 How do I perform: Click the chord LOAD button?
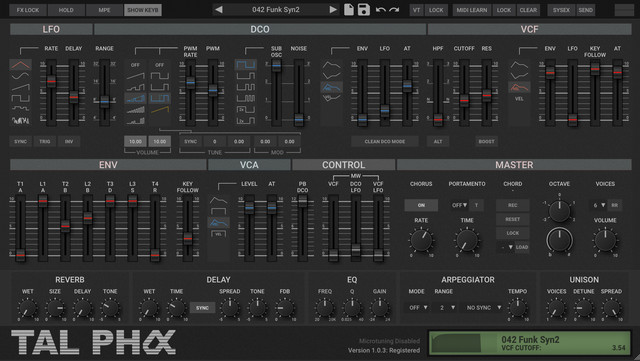pyautogui.click(x=522, y=247)
